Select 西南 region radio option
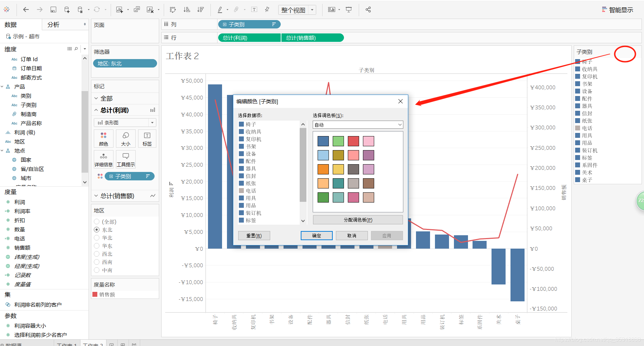This screenshot has width=644, height=346. (x=97, y=262)
